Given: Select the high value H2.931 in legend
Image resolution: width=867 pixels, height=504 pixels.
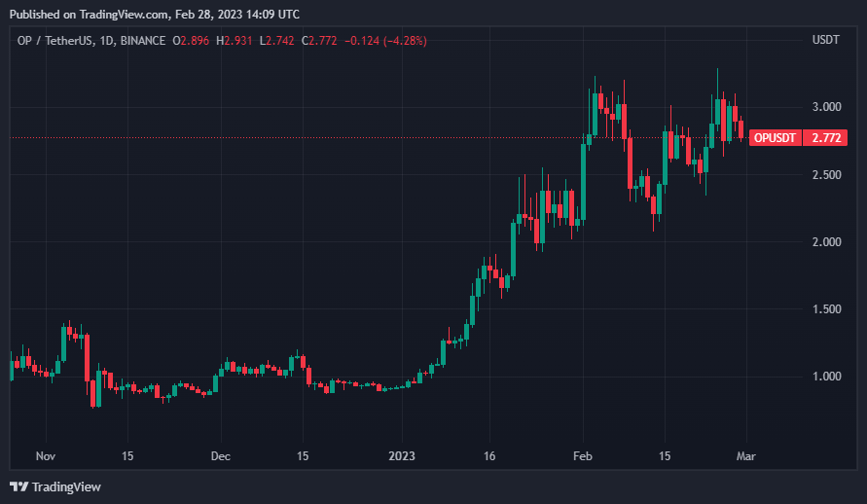Looking at the screenshot, I should click(x=236, y=41).
